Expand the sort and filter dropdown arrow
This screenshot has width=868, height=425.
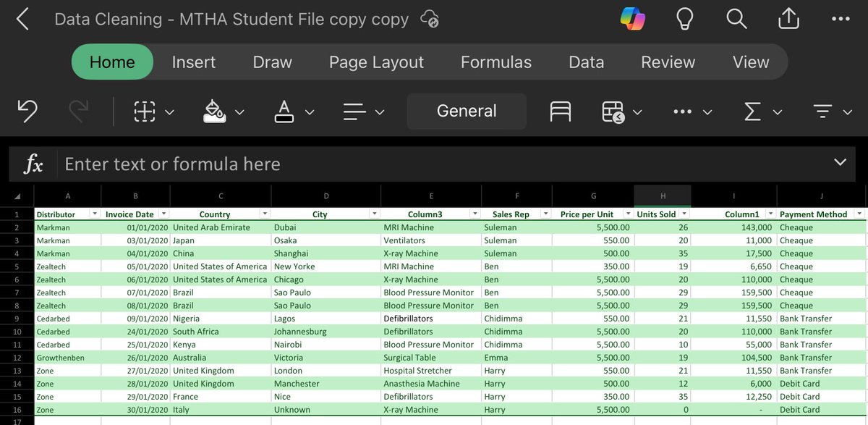[848, 112]
